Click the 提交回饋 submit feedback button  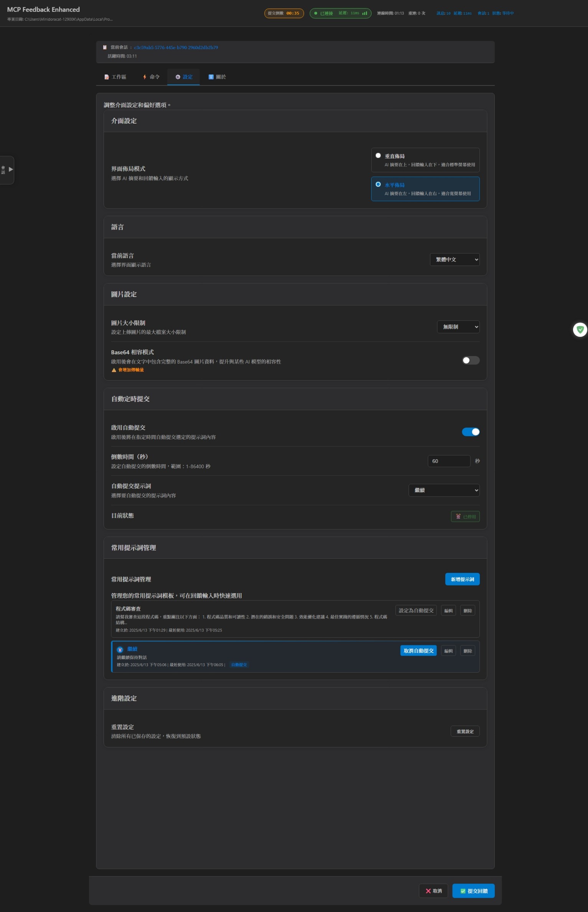[x=473, y=891]
